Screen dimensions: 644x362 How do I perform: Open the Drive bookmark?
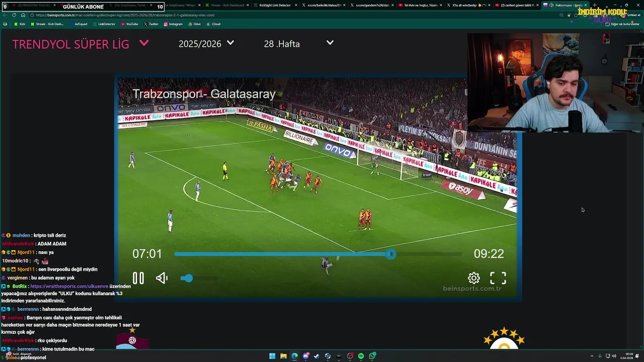pos(194,24)
